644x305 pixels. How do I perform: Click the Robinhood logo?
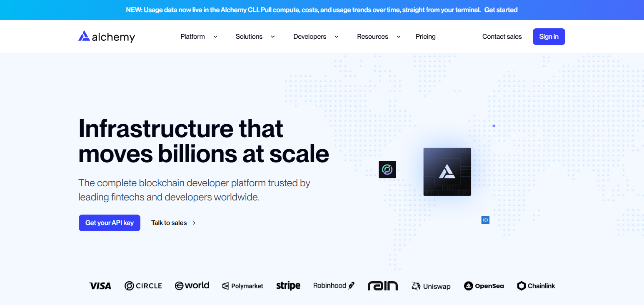pyautogui.click(x=334, y=285)
